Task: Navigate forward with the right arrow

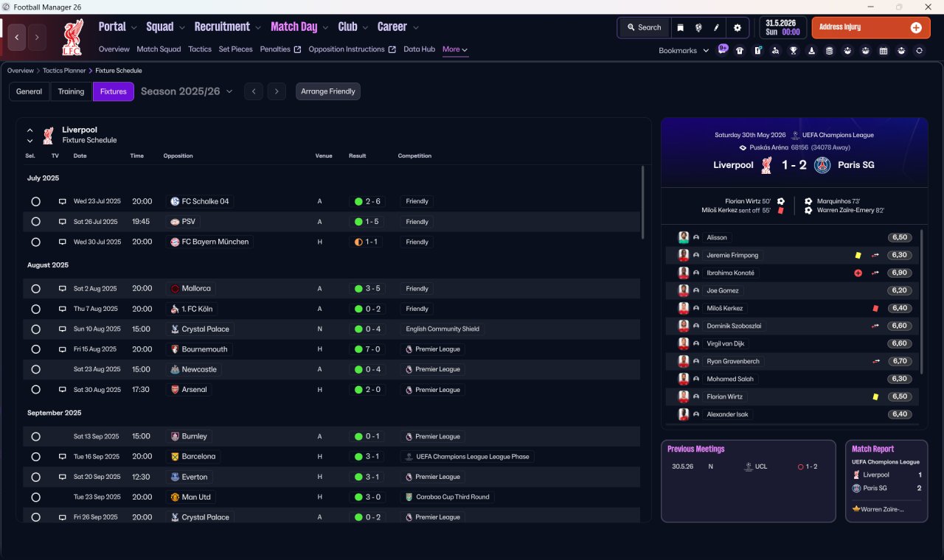Action: 37,37
